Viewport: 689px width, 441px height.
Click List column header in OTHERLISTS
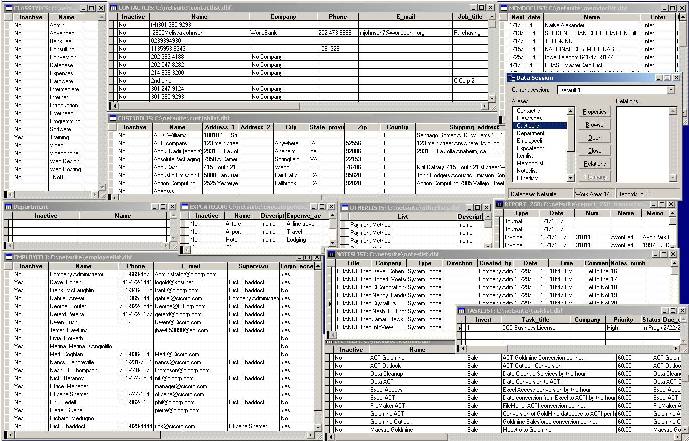tap(403, 217)
